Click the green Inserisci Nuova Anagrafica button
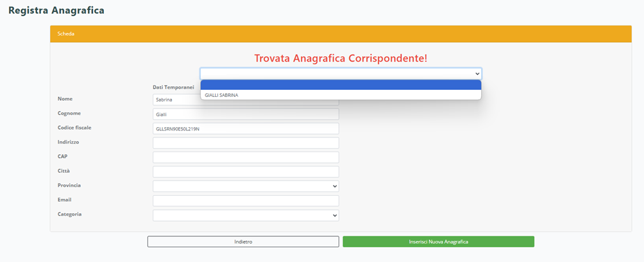The width and height of the screenshot is (644, 262). coord(438,241)
